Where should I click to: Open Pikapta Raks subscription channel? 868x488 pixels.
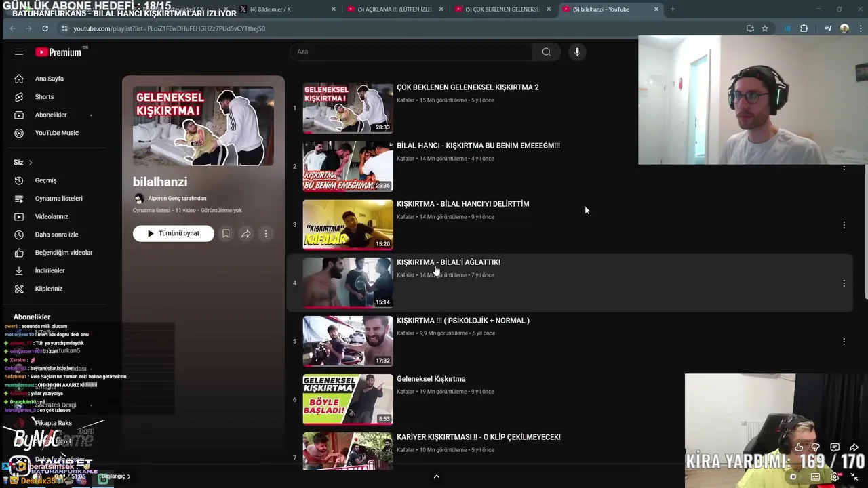(54, 423)
